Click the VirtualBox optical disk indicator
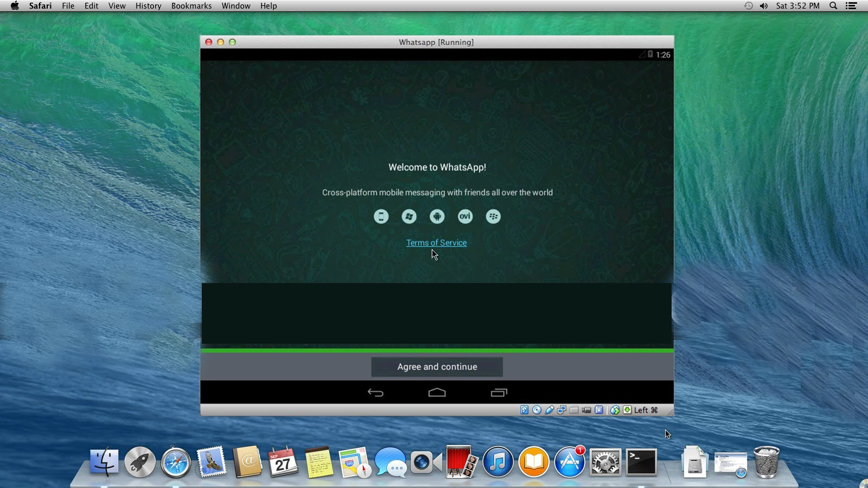The width and height of the screenshot is (868, 488). (x=537, y=410)
